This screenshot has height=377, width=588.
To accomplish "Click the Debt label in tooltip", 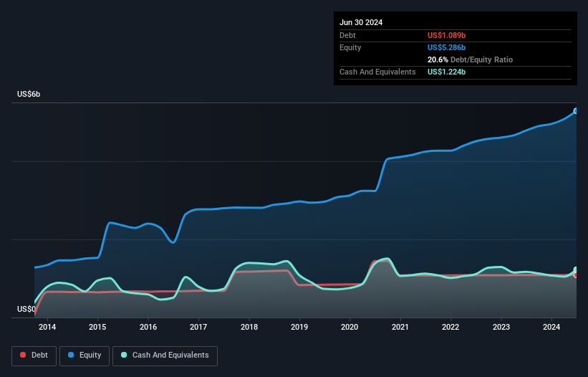I will point(347,35).
